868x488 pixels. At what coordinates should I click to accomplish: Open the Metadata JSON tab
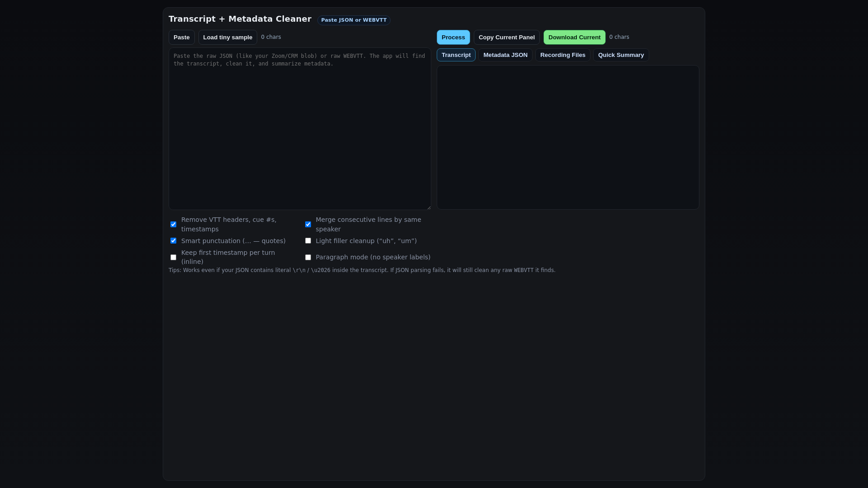tap(505, 55)
